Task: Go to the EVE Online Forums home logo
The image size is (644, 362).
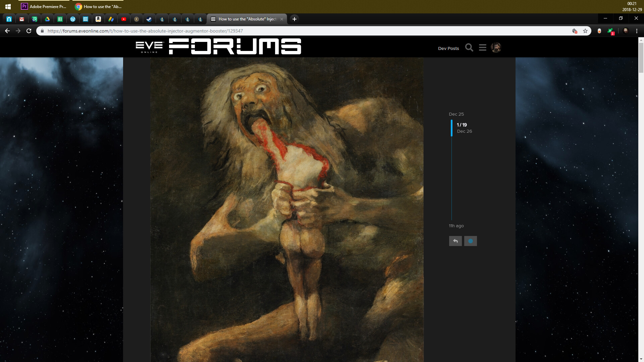Action: coord(218,46)
